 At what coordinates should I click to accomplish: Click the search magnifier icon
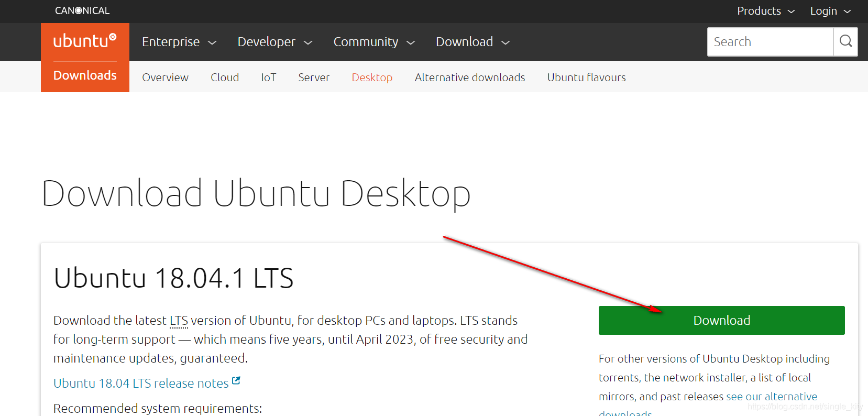coord(845,41)
